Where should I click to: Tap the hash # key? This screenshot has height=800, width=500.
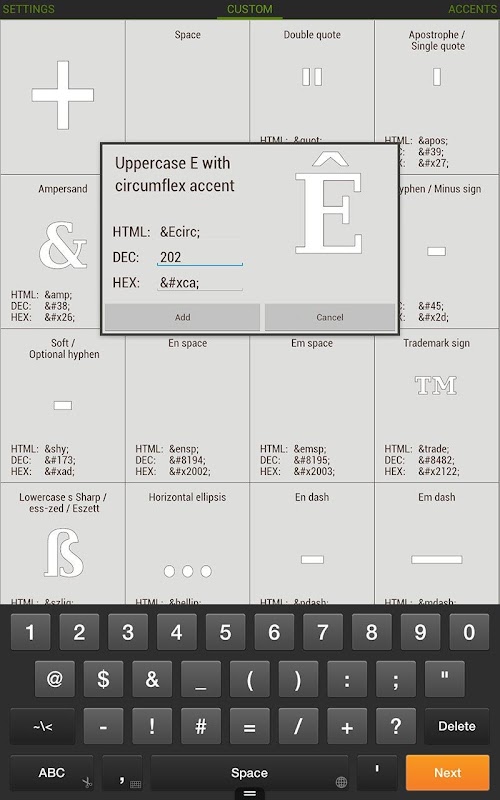tap(201, 726)
